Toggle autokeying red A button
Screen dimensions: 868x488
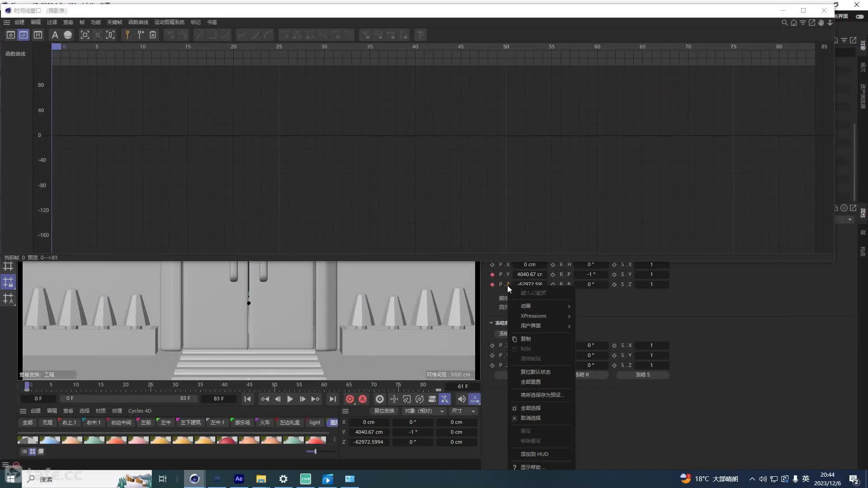click(x=363, y=399)
